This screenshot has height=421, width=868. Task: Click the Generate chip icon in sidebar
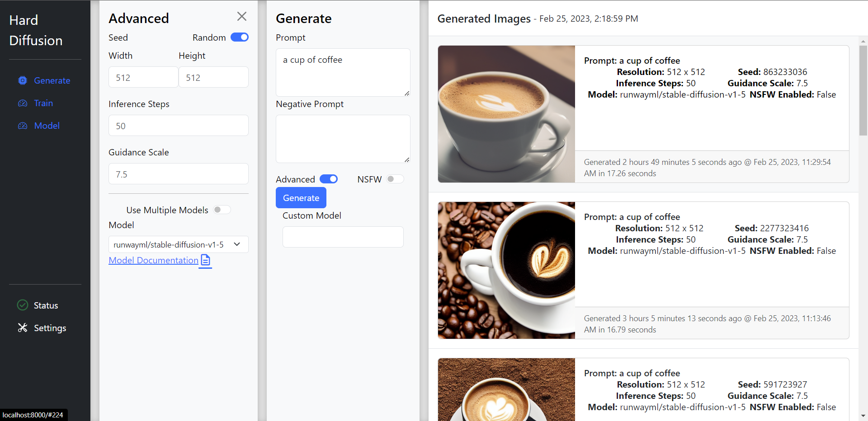[x=23, y=80]
